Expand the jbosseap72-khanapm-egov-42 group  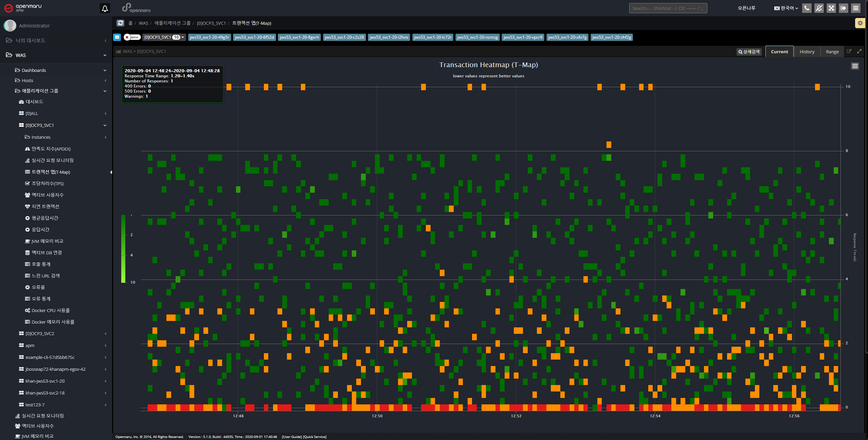[56, 369]
